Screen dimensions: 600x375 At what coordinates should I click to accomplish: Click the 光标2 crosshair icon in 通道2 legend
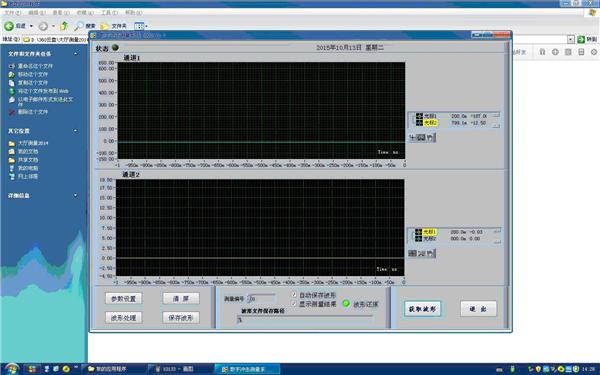click(419, 238)
